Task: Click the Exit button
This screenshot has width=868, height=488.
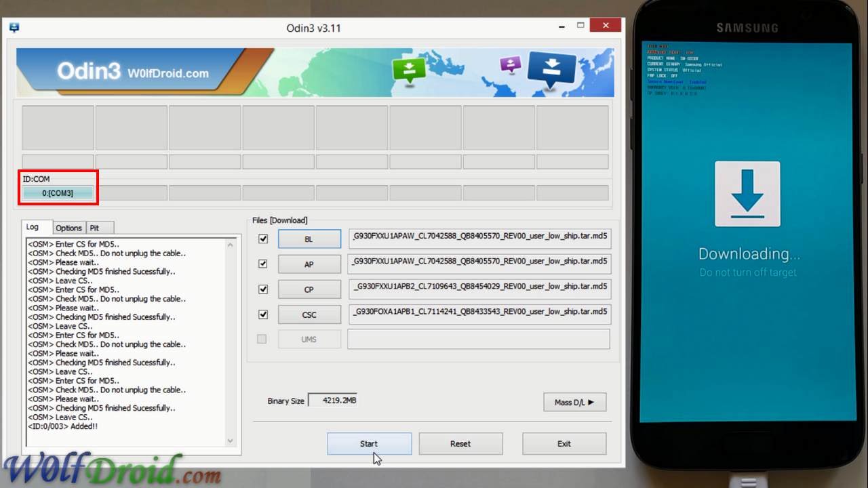Action: [564, 444]
